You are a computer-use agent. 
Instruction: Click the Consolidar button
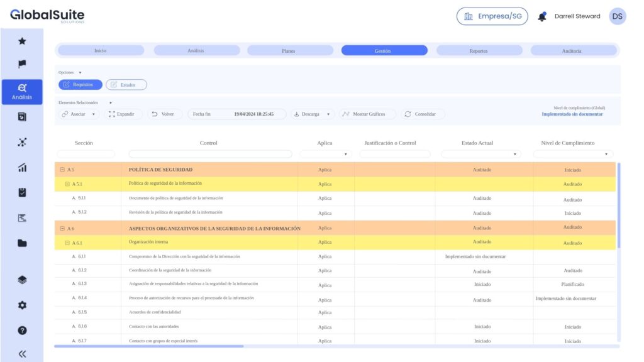tap(422, 114)
